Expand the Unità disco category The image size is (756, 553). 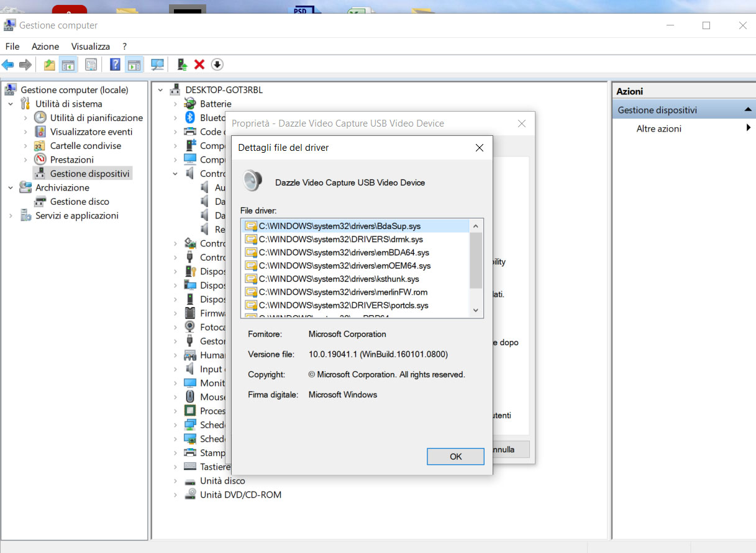click(x=175, y=480)
